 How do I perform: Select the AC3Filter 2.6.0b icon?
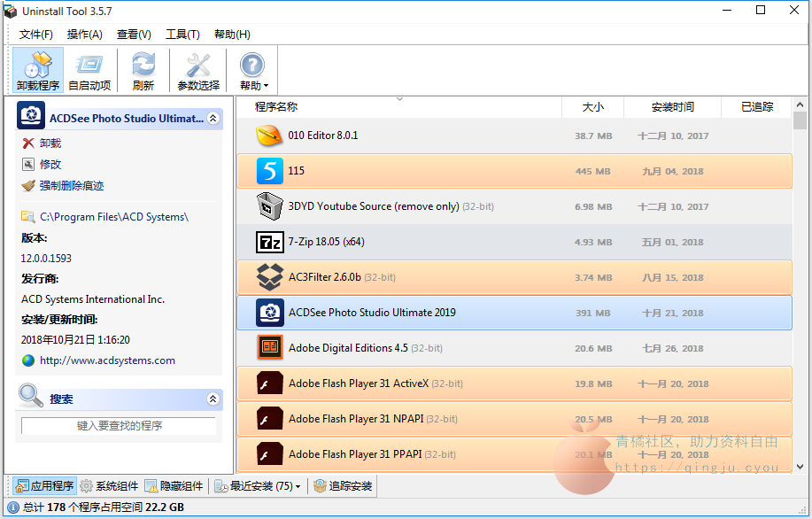(270, 277)
